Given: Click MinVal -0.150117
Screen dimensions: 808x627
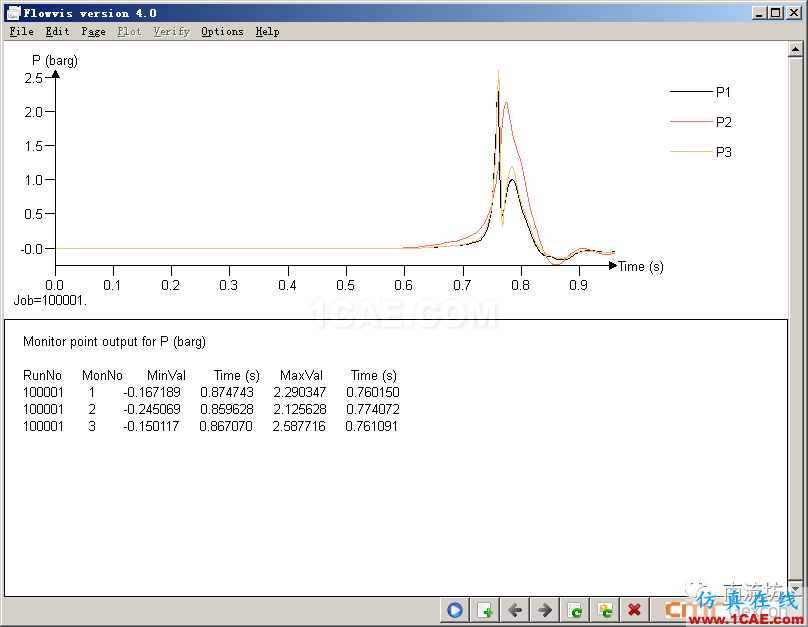Looking at the screenshot, I should click(x=151, y=426).
